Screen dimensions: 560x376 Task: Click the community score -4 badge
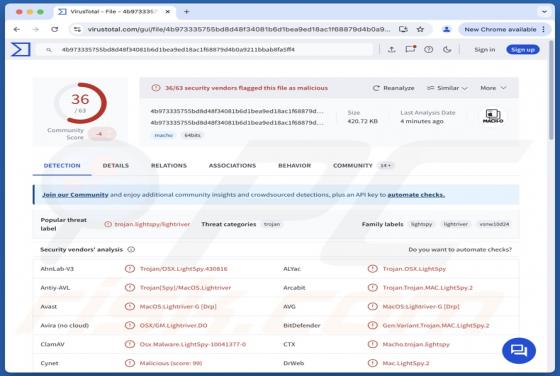pyautogui.click(x=102, y=134)
